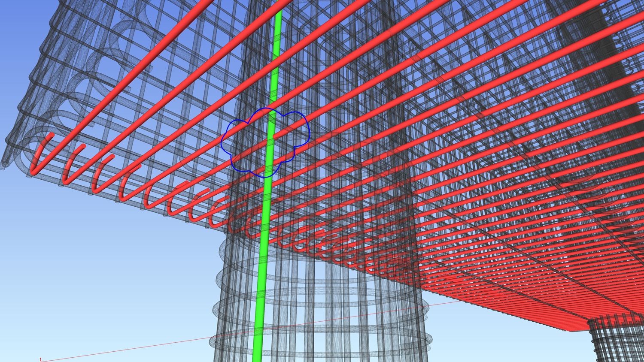The image size is (644, 362).
Task: Click the grid label "1"
Action: click(x=41, y=359)
